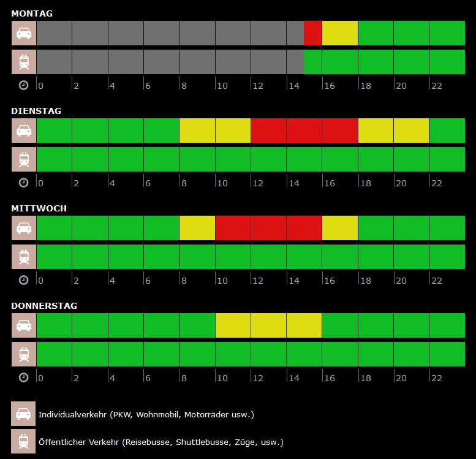Select Mittwoch yellow car block at 8
The height and width of the screenshot is (459, 476).
197,228
